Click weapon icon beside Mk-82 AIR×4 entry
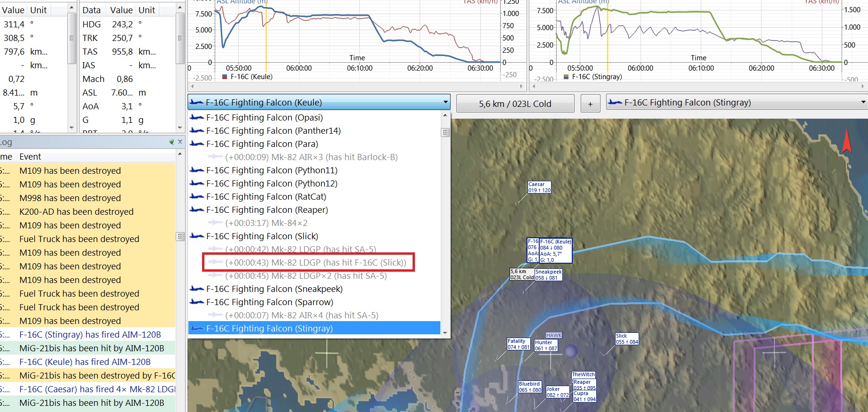Viewport: 868px width, 412px height. click(216, 315)
